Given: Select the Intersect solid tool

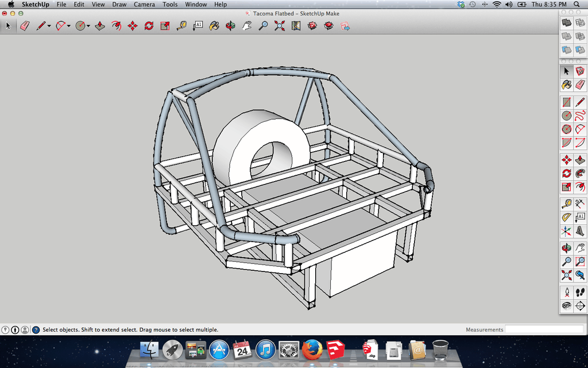Looking at the screenshot, I should point(580,23).
